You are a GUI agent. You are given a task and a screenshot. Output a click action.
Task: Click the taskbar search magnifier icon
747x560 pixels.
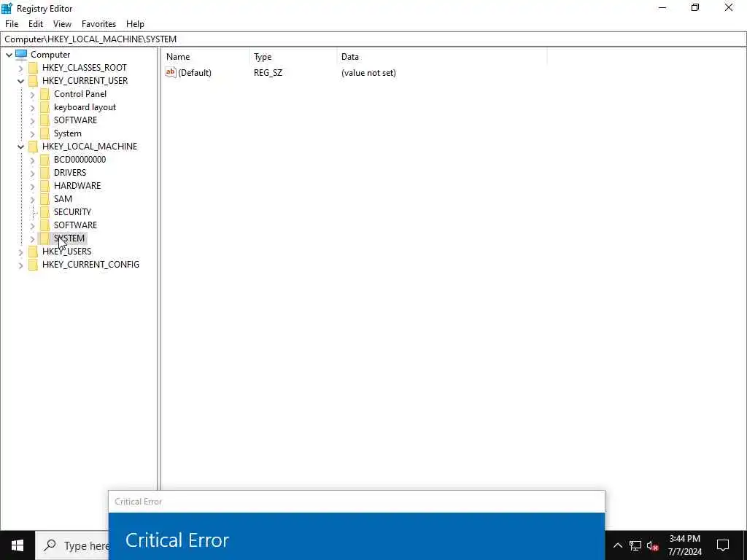(50, 545)
